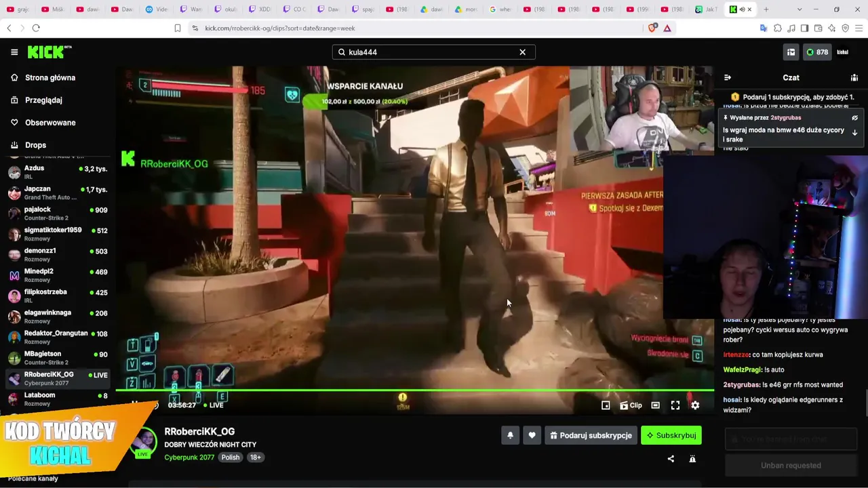Open a new browser tab
Image resolution: width=868 pixels, height=488 pixels.
pyautogui.click(x=766, y=9)
